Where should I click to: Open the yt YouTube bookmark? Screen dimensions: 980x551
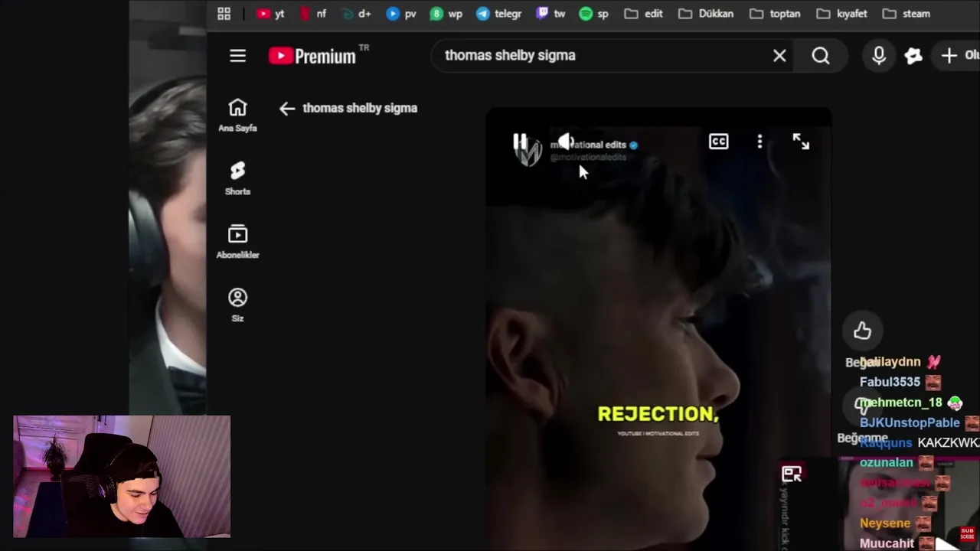tap(271, 14)
